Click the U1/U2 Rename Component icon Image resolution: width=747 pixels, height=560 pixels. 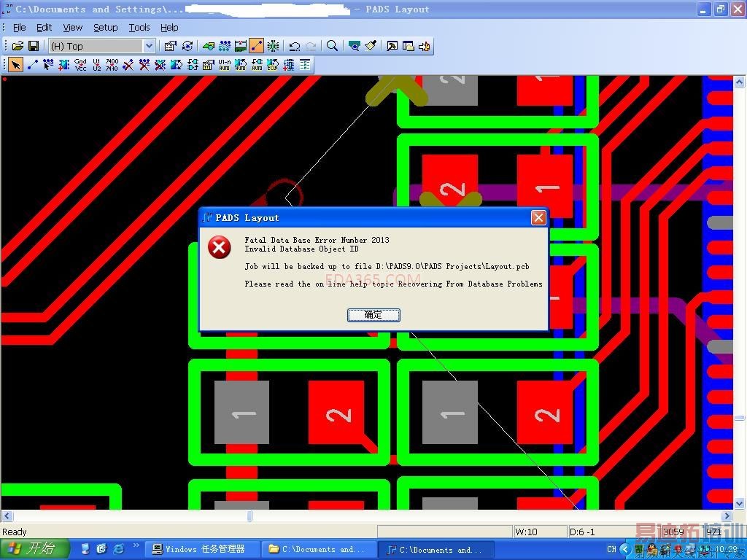[97, 65]
